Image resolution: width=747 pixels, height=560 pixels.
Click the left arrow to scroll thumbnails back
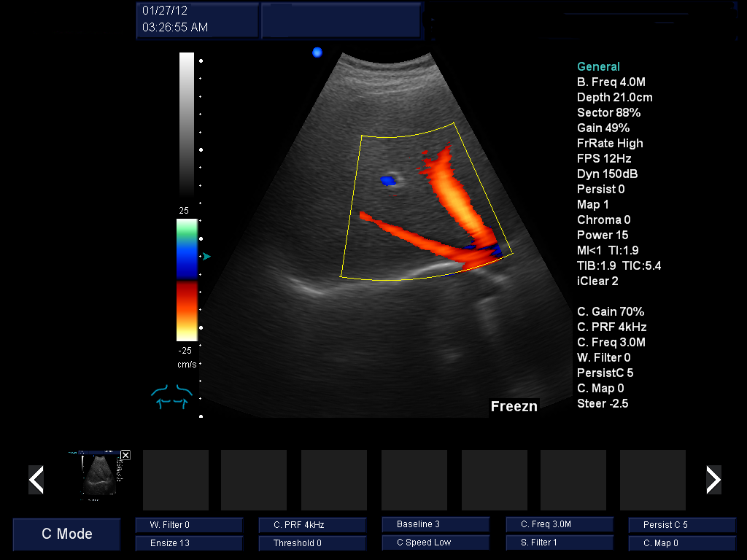36,480
